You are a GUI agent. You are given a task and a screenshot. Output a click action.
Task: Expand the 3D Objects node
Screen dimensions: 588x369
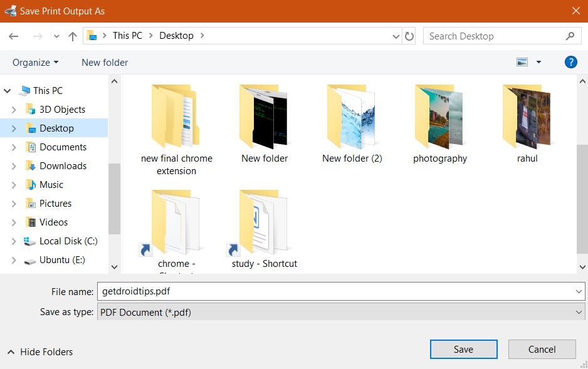[14, 110]
